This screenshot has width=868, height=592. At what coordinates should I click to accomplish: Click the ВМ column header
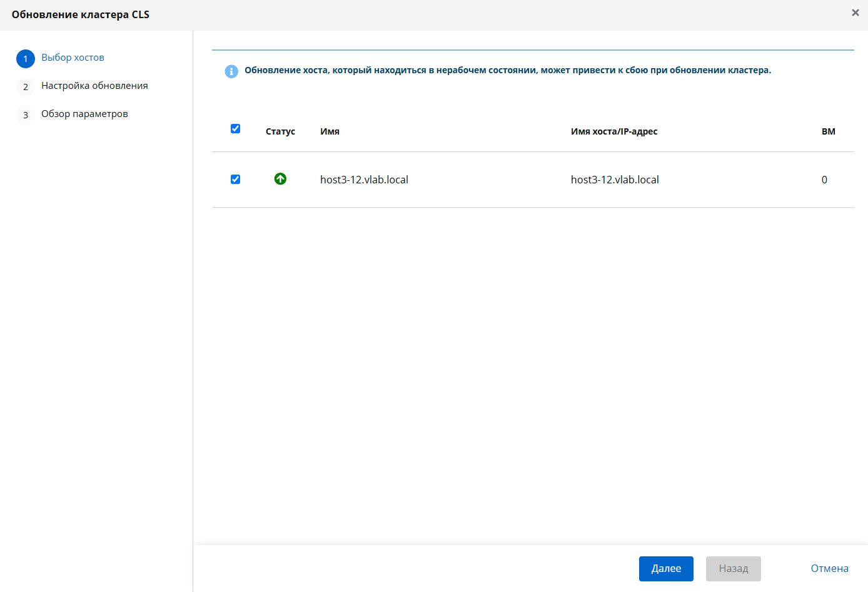[x=829, y=131]
